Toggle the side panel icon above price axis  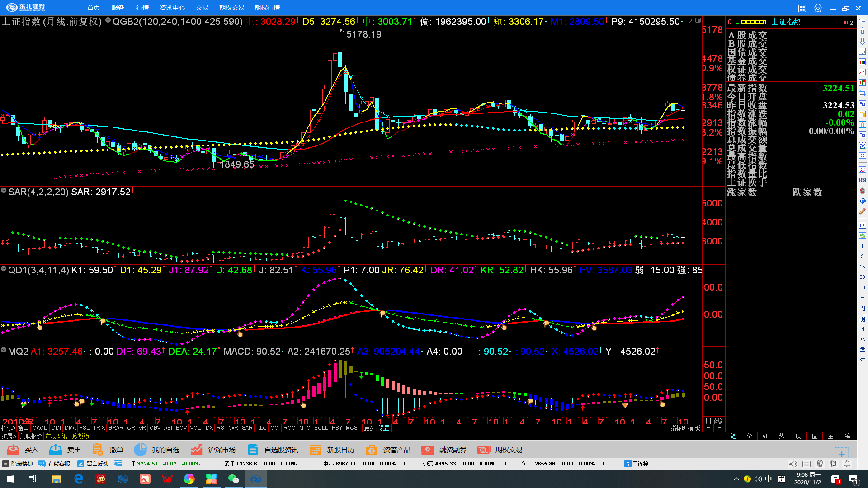click(x=698, y=20)
